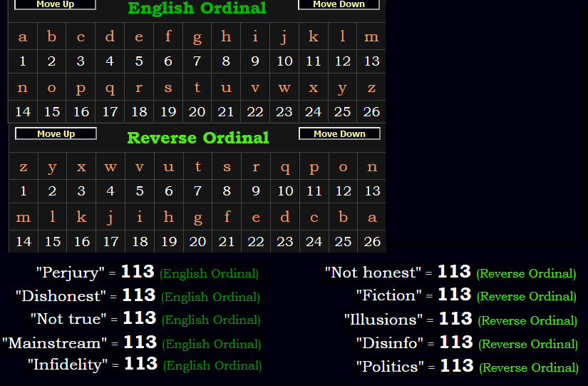Click letter m in Reverse Ordinal table
Screen dimensions: 588x386
[x=24, y=217]
